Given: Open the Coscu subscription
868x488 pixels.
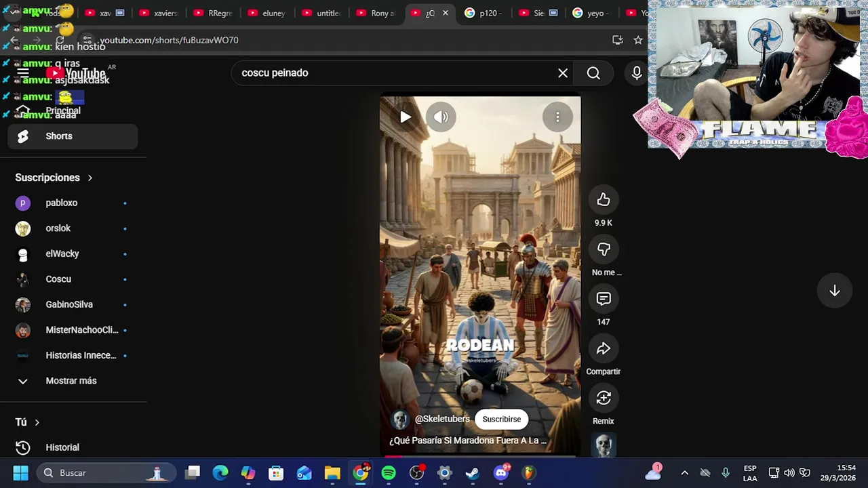Looking at the screenshot, I should (x=73, y=279).
